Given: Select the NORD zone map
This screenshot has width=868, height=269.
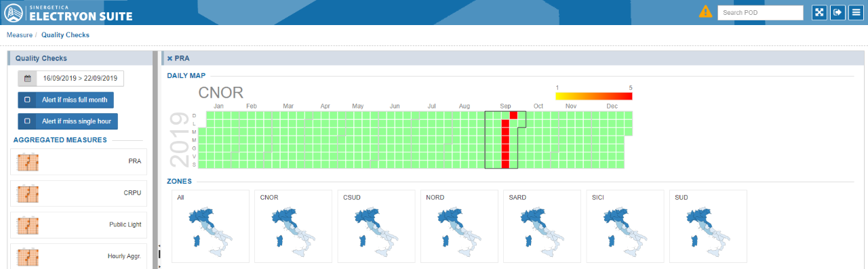Looking at the screenshot, I should click(x=459, y=226).
